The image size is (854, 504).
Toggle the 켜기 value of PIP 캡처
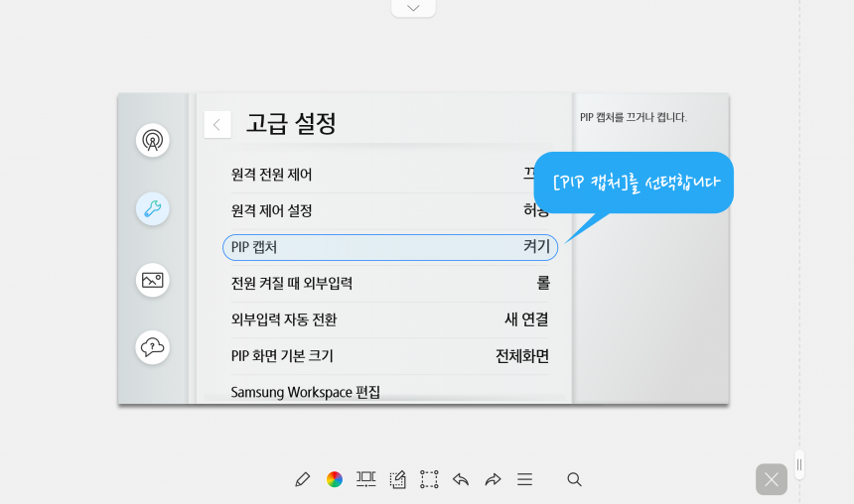click(536, 247)
